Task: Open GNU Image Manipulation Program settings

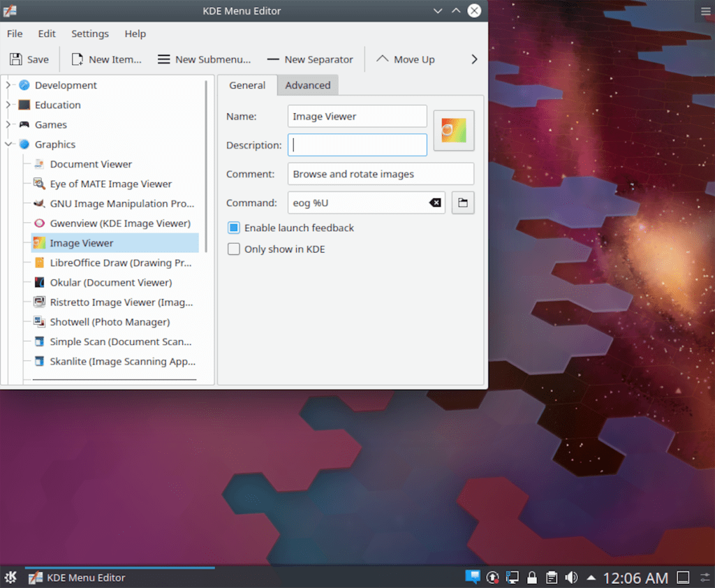Action: click(x=117, y=203)
